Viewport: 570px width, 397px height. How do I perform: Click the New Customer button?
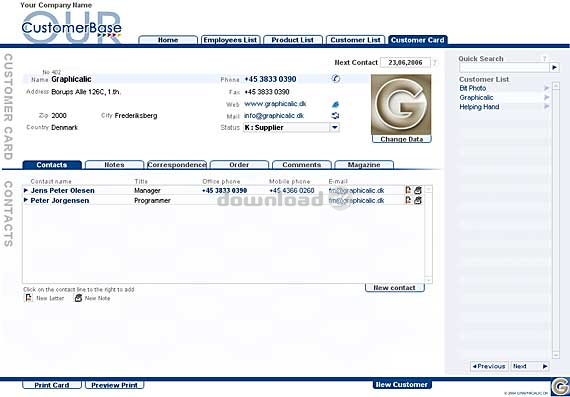pos(402,385)
